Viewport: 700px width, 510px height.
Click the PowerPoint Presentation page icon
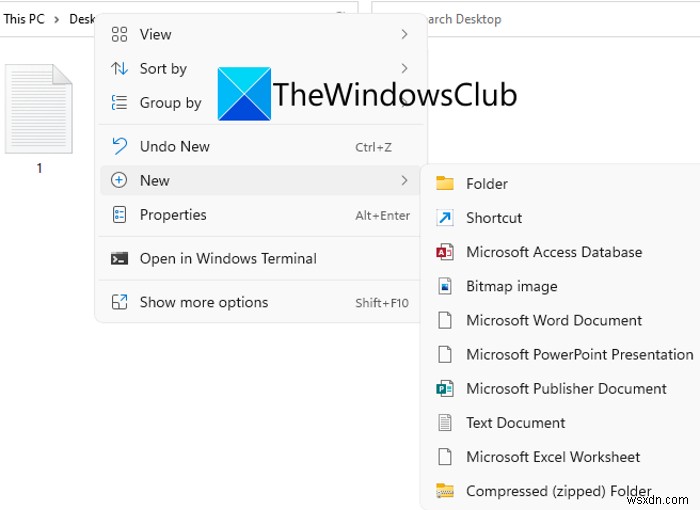pos(445,354)
